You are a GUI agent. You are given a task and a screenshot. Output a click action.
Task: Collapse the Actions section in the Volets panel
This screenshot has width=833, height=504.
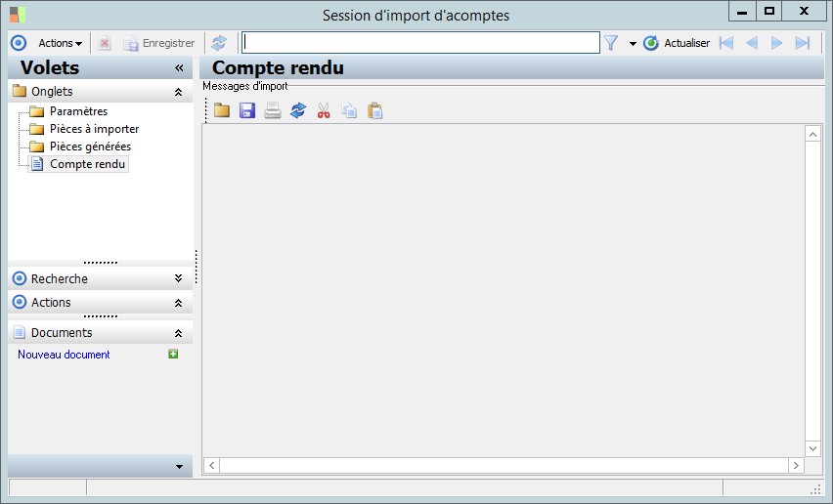(x=179, y=303)
